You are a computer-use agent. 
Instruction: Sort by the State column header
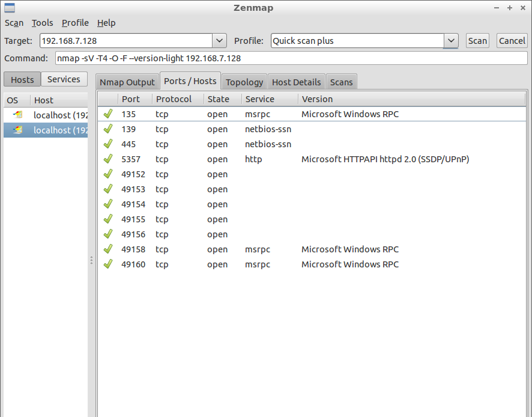click(223, 99)
